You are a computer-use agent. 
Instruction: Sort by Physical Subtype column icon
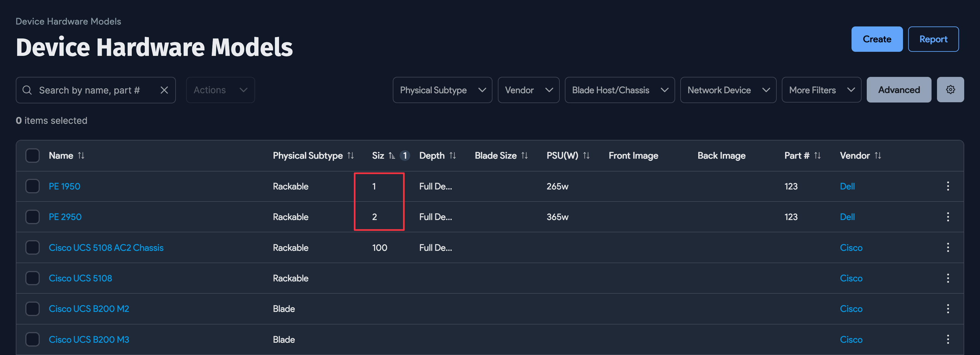point(350,156)
